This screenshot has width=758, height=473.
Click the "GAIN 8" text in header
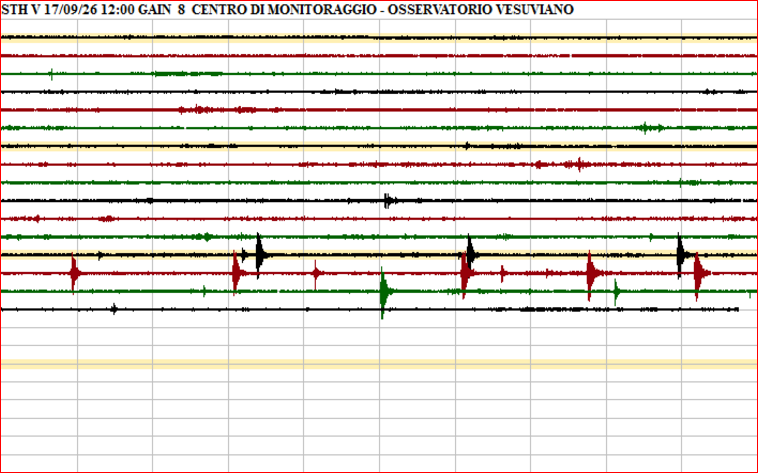(x=164, y=9)
